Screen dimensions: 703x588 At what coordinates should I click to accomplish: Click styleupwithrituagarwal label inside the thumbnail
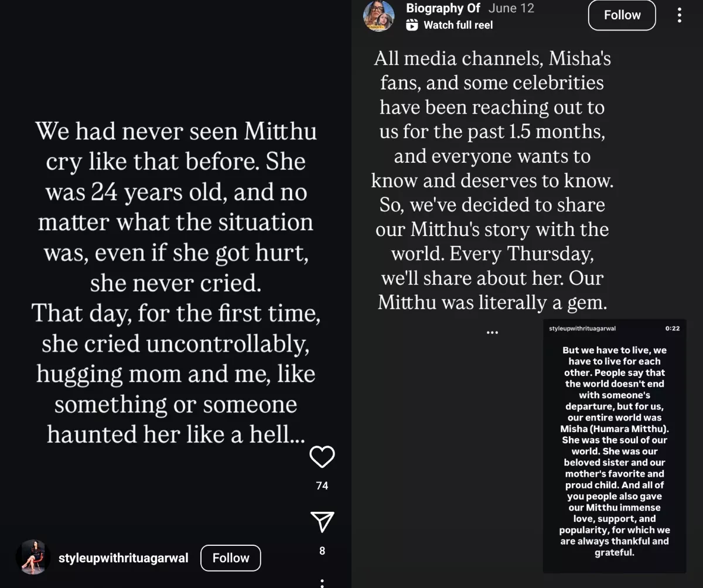point(582,329)
